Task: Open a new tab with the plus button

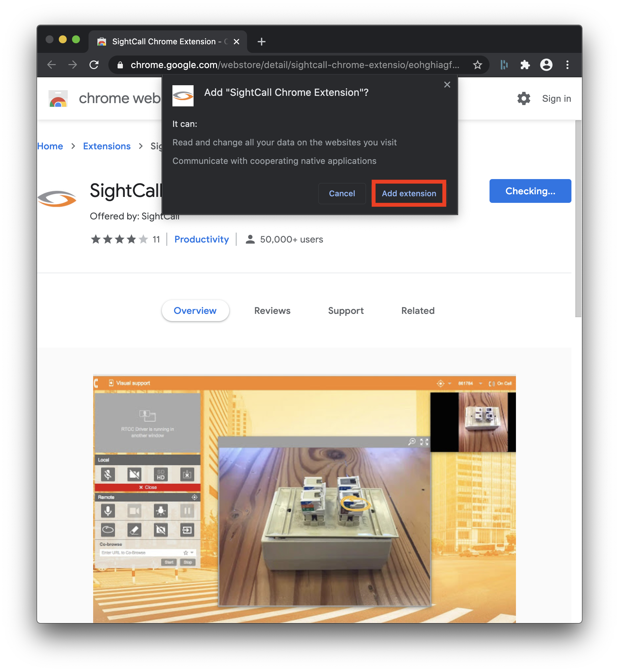Action: pyautogui.click(x=262, y=42)
